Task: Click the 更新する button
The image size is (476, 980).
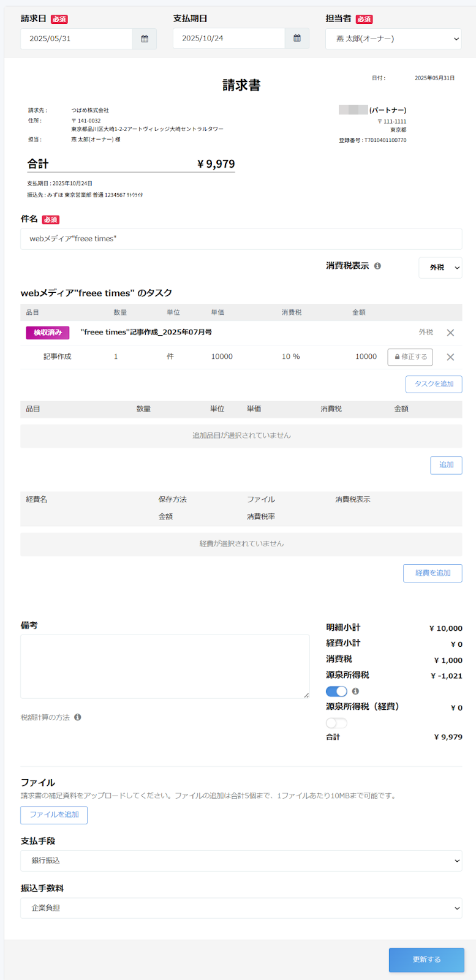Action: pos(426,960)
